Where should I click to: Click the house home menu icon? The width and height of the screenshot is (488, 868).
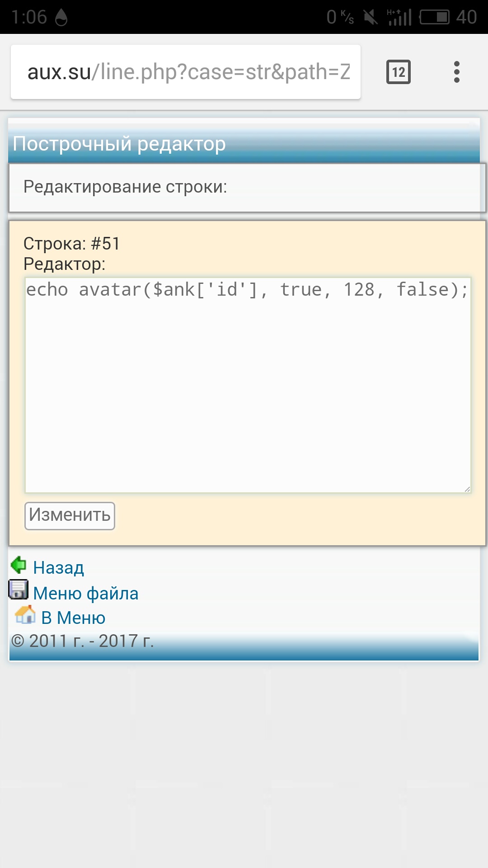(25, 615)
